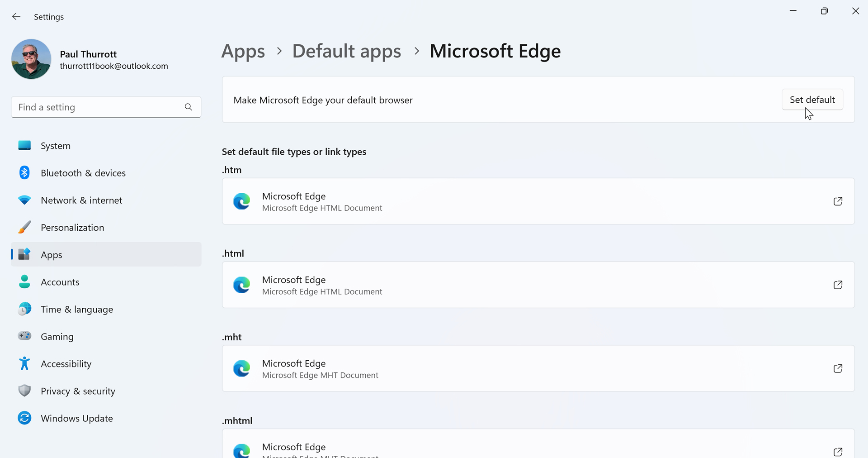The image size is (868, 458).
Task: Open external link icon for .html
Action: [x=838, y=285]
